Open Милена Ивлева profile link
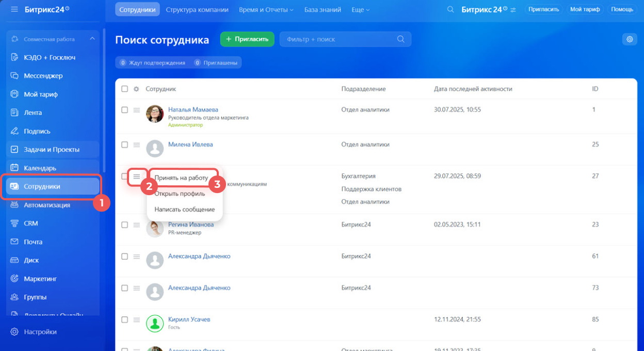The image size is (644, 351). (x=190, y=145)
